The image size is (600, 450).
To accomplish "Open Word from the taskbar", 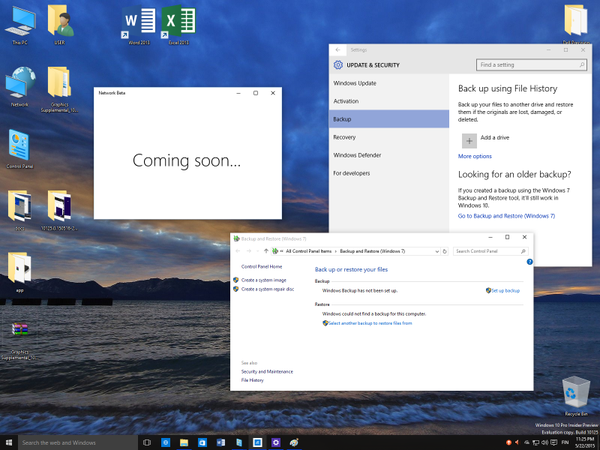I will (221, 443).
